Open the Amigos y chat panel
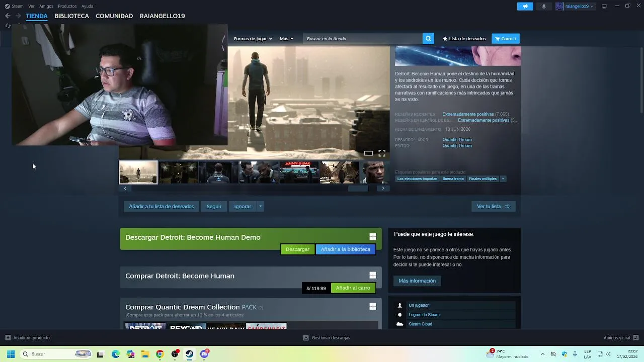 621,338
